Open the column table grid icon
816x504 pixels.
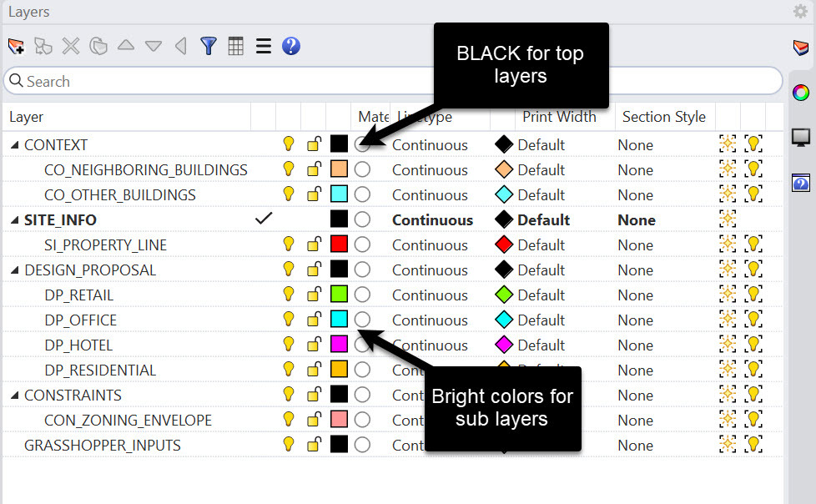point(236,47)
